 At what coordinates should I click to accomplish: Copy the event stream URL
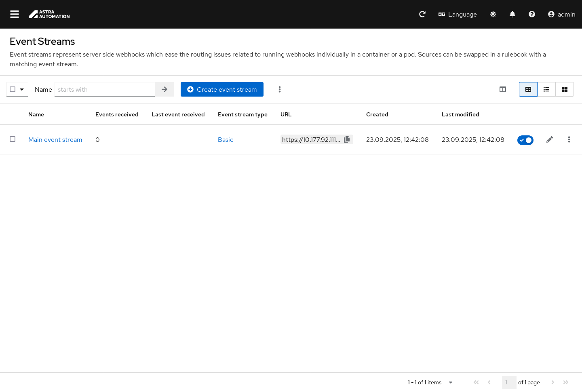(347, 139)
